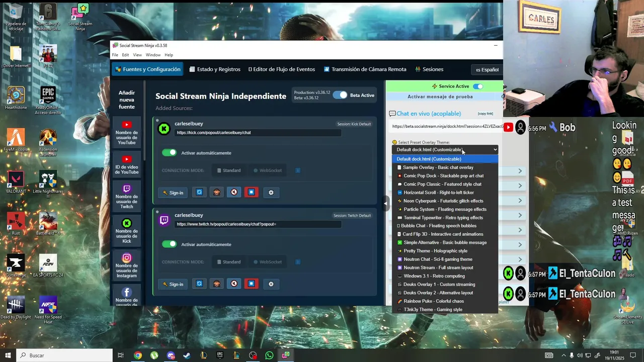Open the Rust desktop icon

click(16, 224)
